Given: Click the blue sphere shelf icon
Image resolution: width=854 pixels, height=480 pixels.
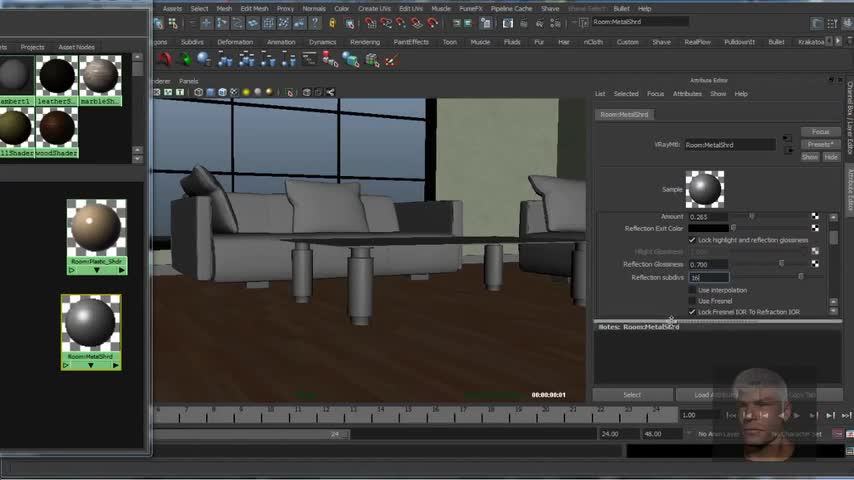Looking at the screenshot, I should [x=204, y=59].
